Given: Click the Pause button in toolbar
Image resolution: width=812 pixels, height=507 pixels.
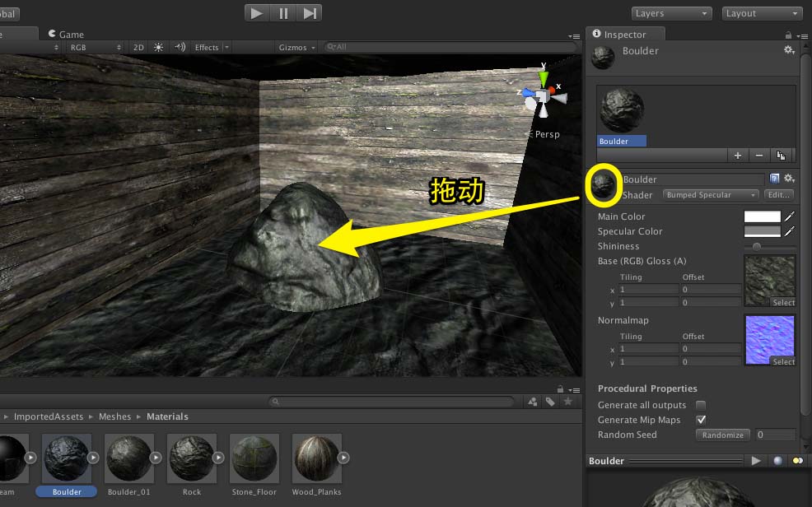Looking at the screenshot, I should 283,13.
